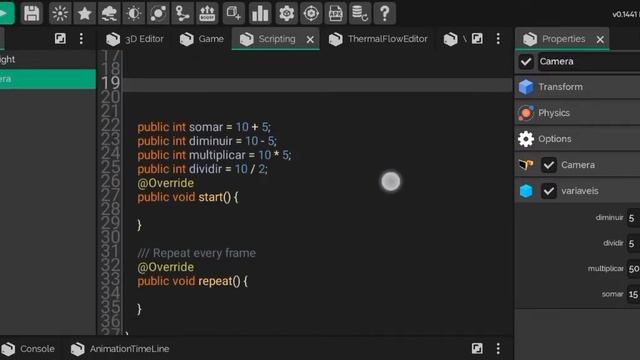Viewport: 640px width, 360px height.
Task: Click the boost arrows toolbar icon
Action: 207,13
